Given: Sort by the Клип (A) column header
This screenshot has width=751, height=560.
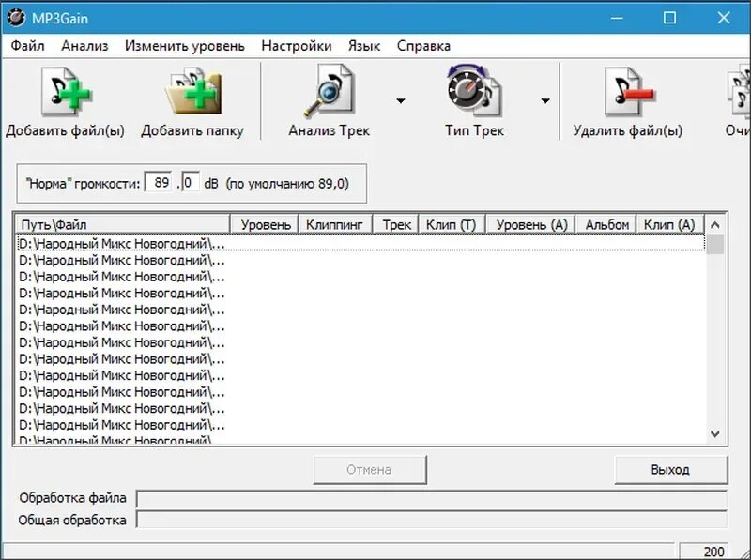Looking at the screenshot, I should 670,224.
